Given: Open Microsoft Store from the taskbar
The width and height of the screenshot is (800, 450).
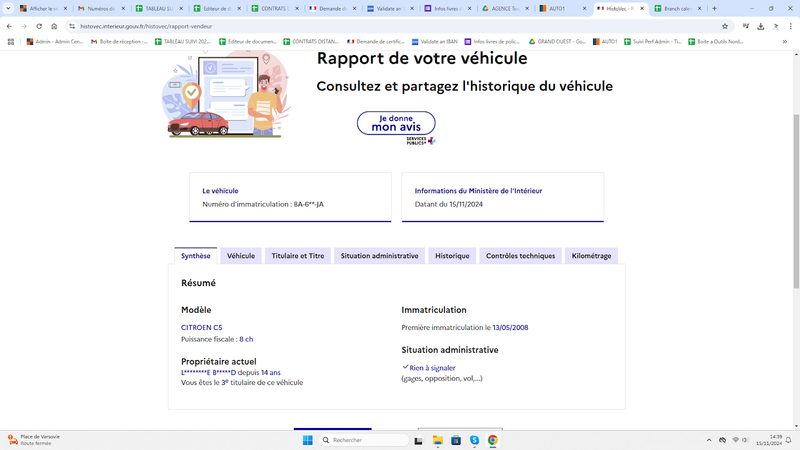Looking at the screenshot, I should (x=456, y=440).
